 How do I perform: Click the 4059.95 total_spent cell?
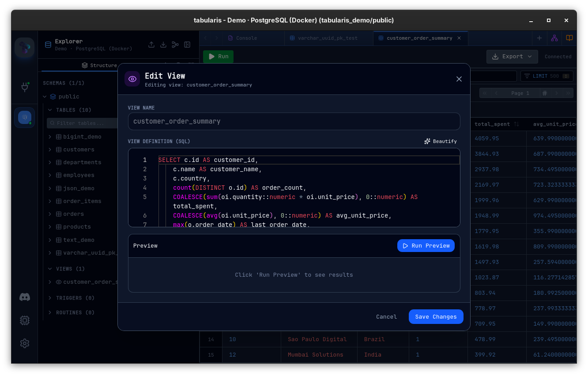click(x=497, y=139)
